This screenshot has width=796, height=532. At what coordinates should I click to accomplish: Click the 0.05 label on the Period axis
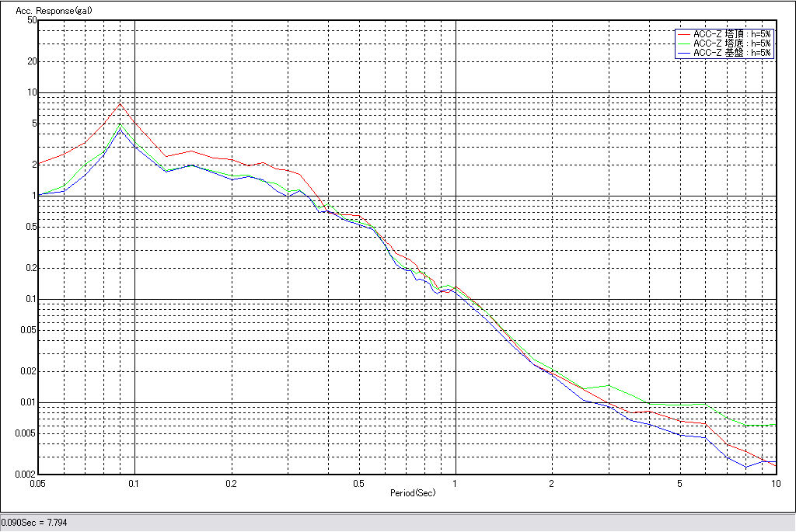coord(38,484)
